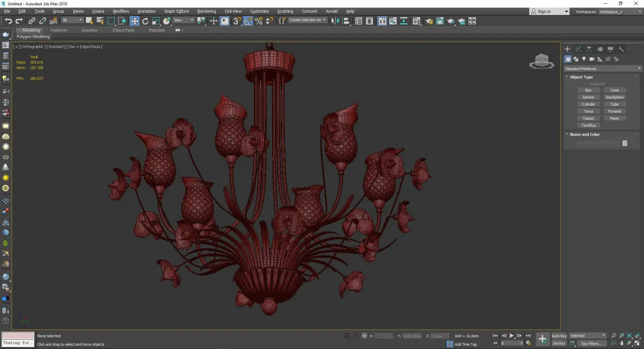Viewport: 644px width, 349px height.
Task: Toggle Percent Snap in the toolbar
Action: pos(259,21)
